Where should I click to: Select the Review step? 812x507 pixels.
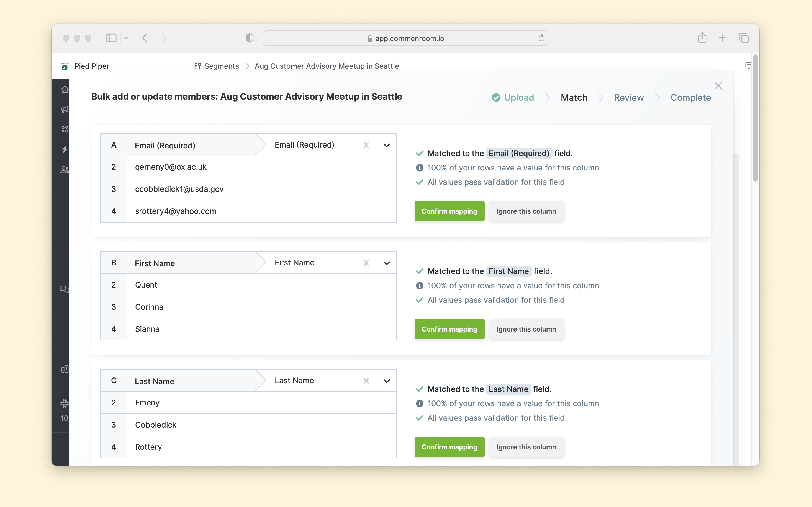click(628, 98)
